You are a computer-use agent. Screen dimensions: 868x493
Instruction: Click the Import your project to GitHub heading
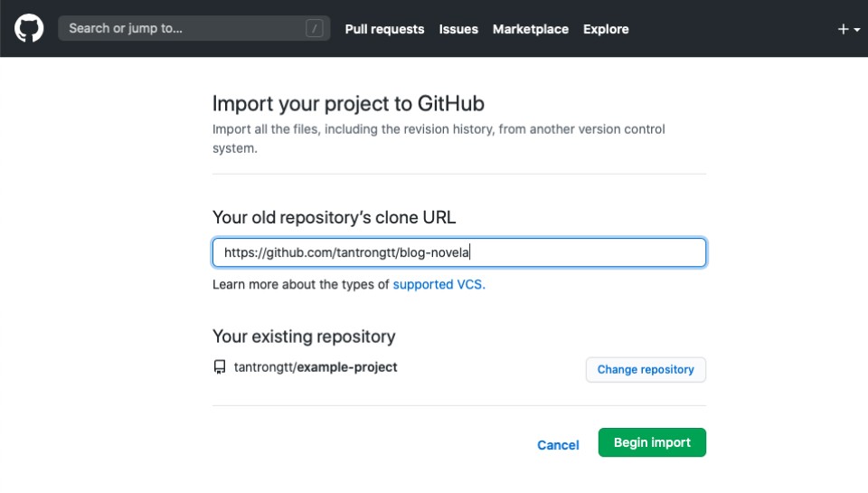(x=348, y=104)
